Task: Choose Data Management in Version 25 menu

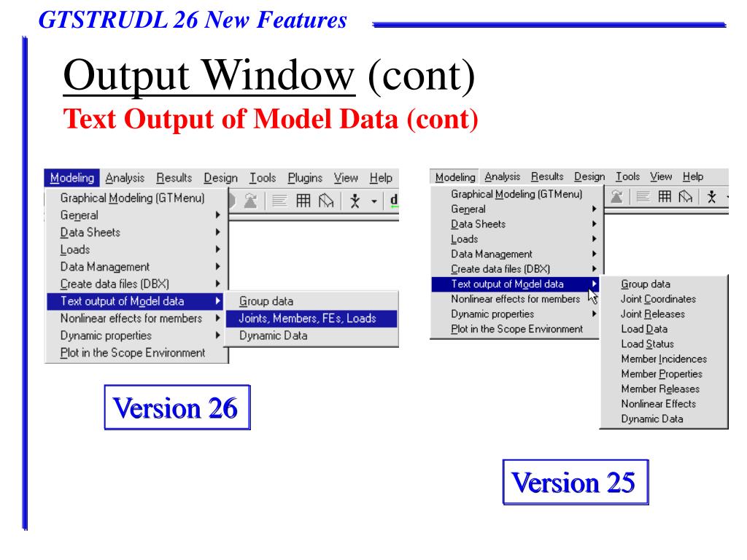Action: click(516, 254)
